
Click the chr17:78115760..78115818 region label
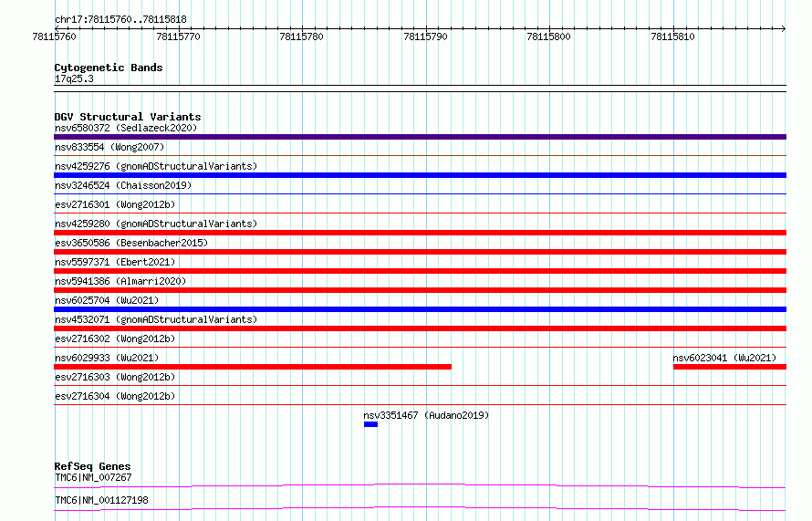(x=120, y=19)
